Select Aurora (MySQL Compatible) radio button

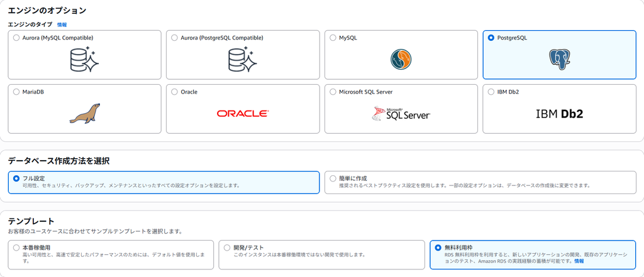(16, 38)
